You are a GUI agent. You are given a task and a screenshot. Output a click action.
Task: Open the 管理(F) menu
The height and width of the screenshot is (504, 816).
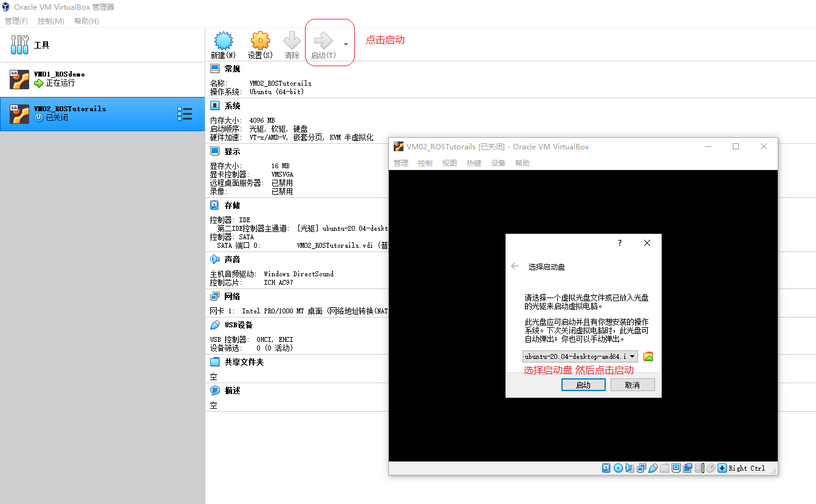point(16,21)
